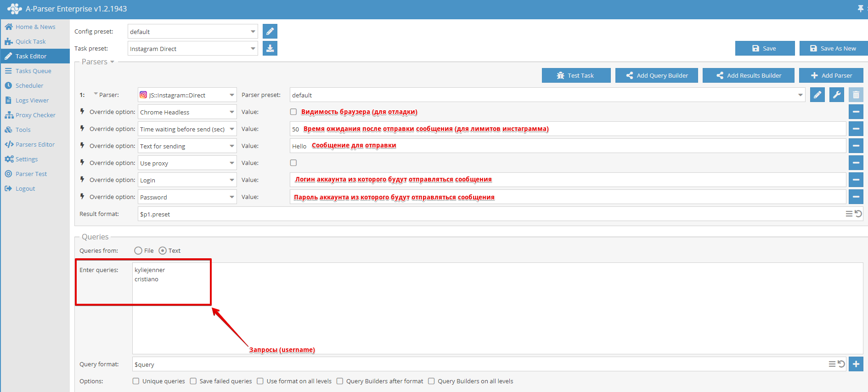The image size is (868, 392).
Task: Remove the Time waiting before send override
Action: tap(856, 129)
